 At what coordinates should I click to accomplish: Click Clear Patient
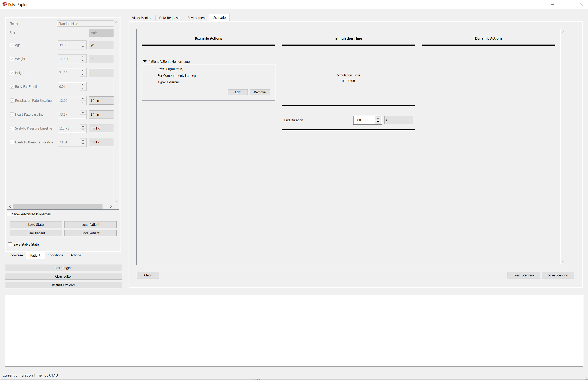(x=36, y=233)
